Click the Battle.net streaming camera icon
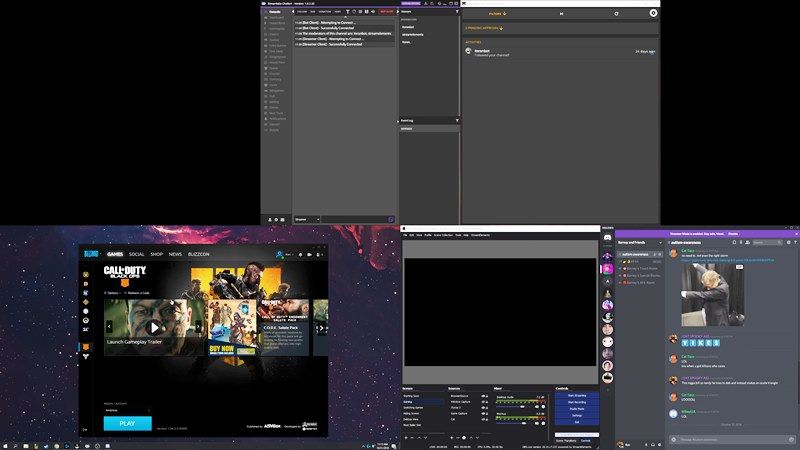800x450 pixels. 309,254
